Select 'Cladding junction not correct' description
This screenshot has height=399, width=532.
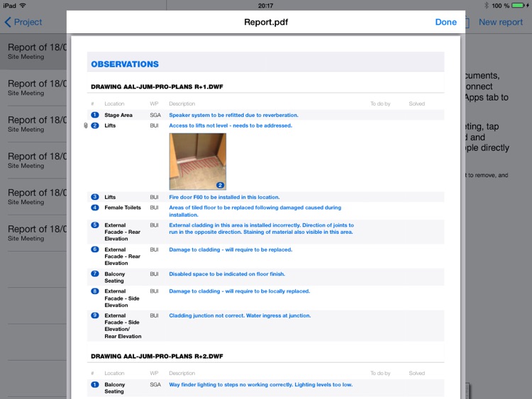(240, 315)
